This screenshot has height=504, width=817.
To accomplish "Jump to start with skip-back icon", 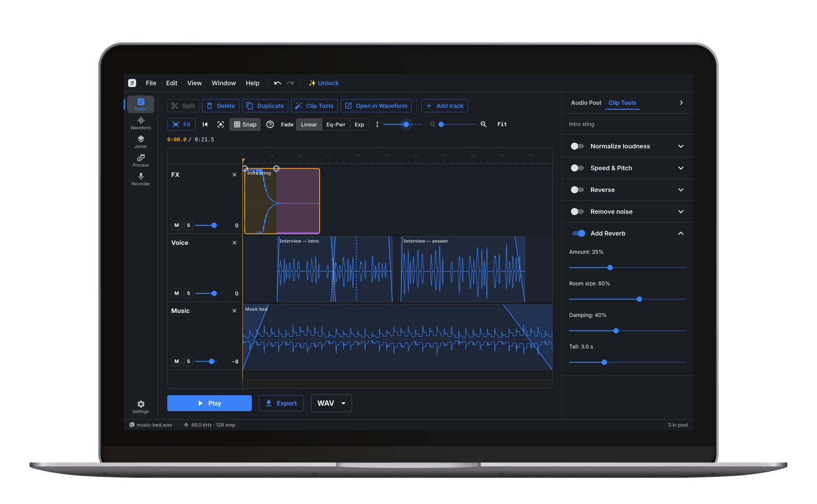I will pyautogui.click(x=205, y=125).
